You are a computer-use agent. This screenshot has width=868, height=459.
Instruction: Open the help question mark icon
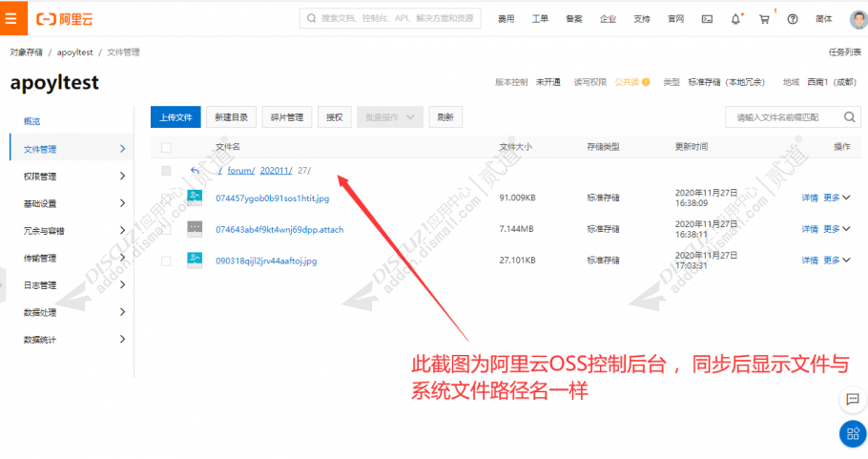tap(793, 19)
